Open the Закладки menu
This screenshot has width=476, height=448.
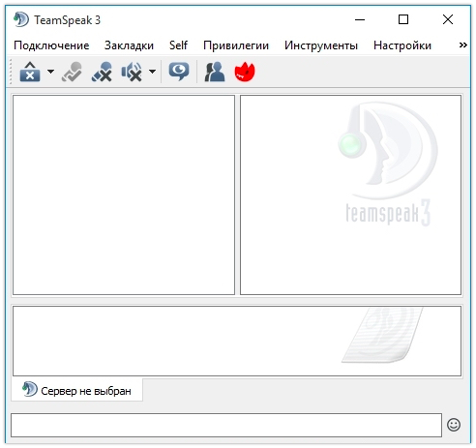129,45
